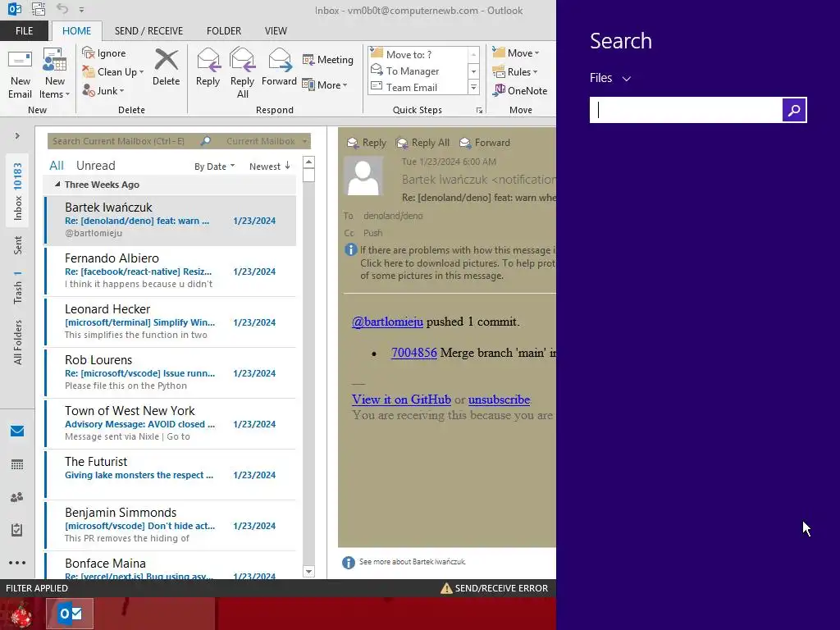Click the Search charm magnifier button

tap(794, 110)
